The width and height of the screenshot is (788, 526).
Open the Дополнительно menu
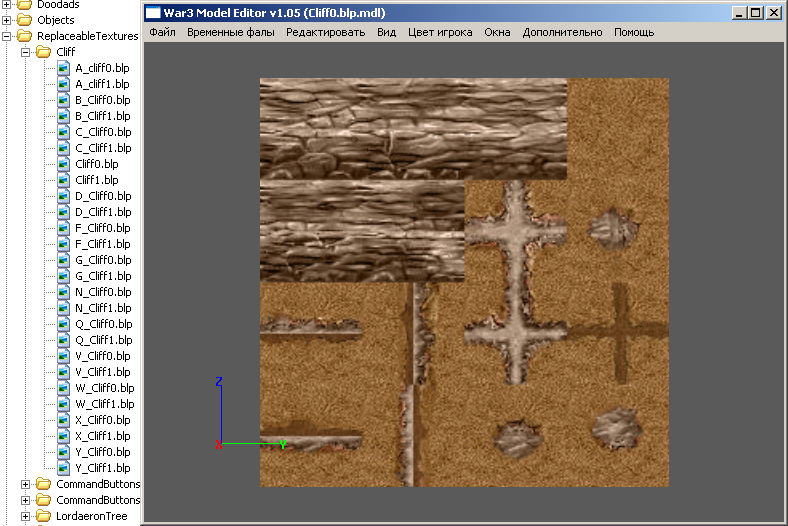(562, 32)
